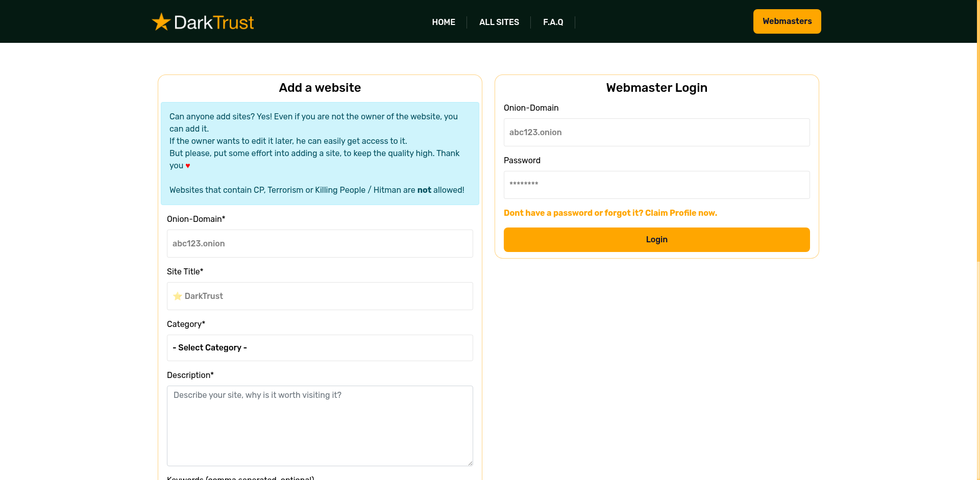This screenshot has width=980, height=480.
Task: Click the star icon in Site Title placeholder
Action: pyautogui.click(x=178, y=296)
